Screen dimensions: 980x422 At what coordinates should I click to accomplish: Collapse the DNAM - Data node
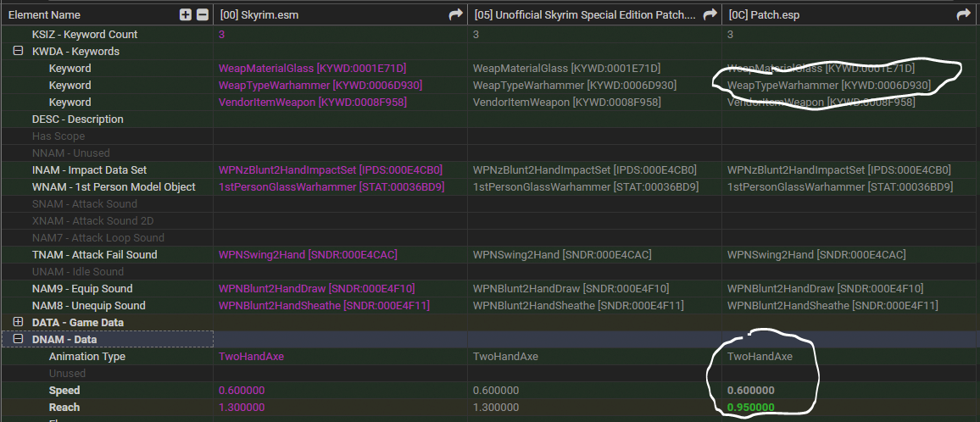18,339
